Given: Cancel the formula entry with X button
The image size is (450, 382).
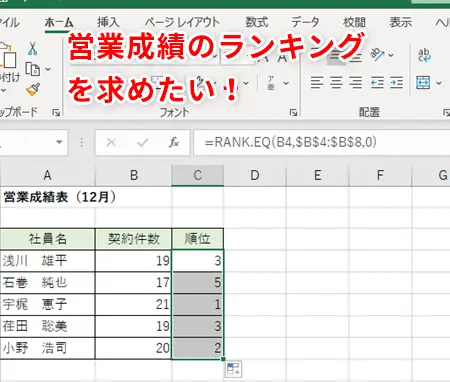Looking at the screenshot, I should 111,143.
